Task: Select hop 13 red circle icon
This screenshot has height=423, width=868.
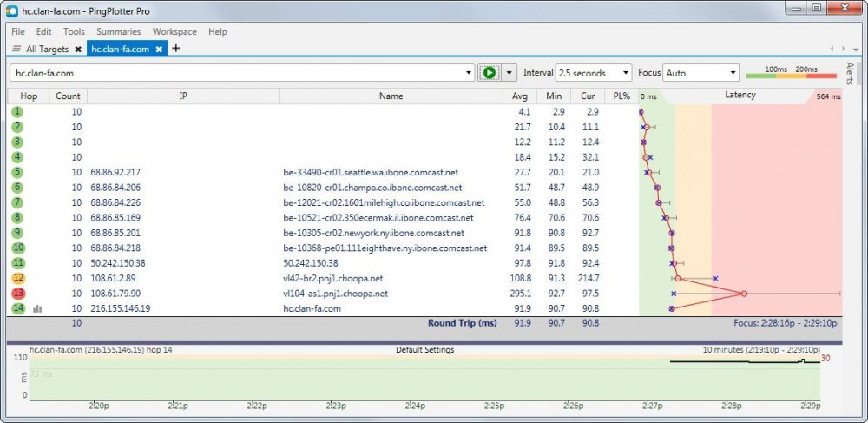Action: point(17,293)
